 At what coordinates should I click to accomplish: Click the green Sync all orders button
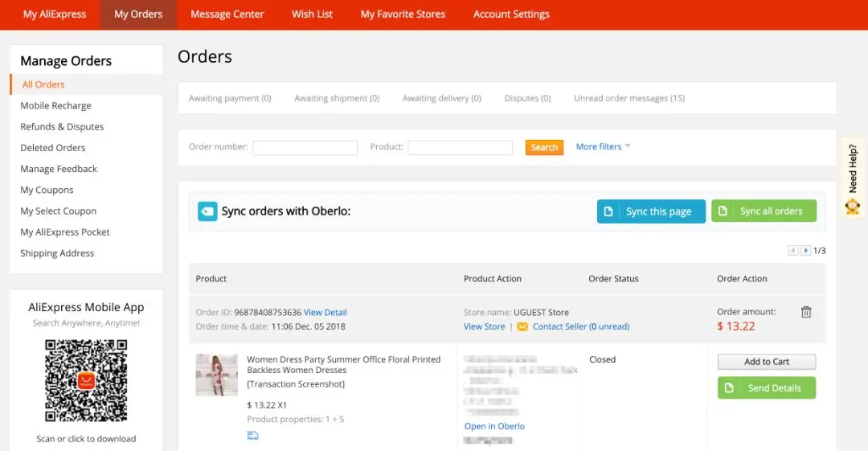(x=764, y=211)
